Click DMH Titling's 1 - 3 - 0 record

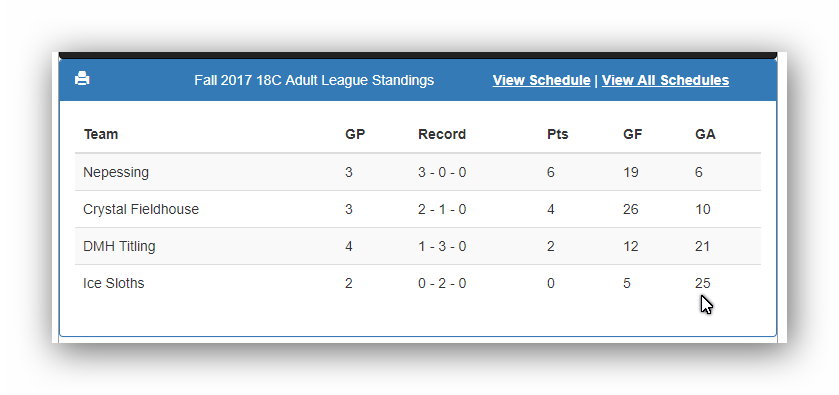pos(442,246)
